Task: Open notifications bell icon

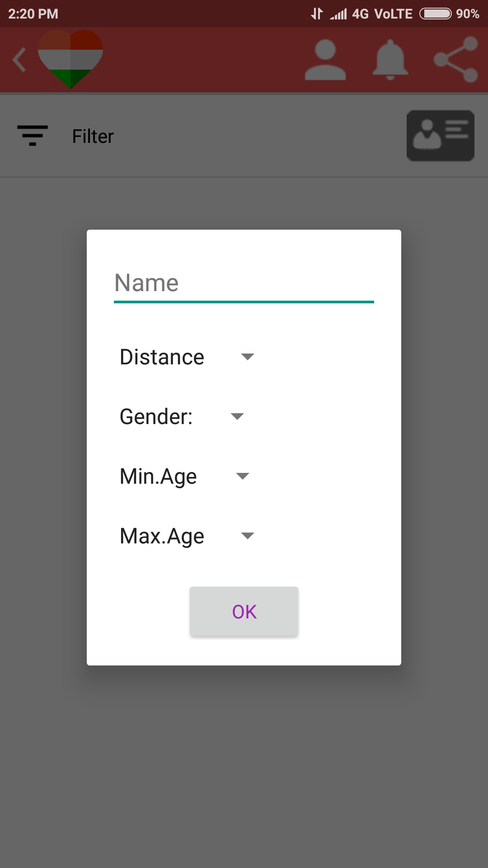Action: tap(390, 60)
